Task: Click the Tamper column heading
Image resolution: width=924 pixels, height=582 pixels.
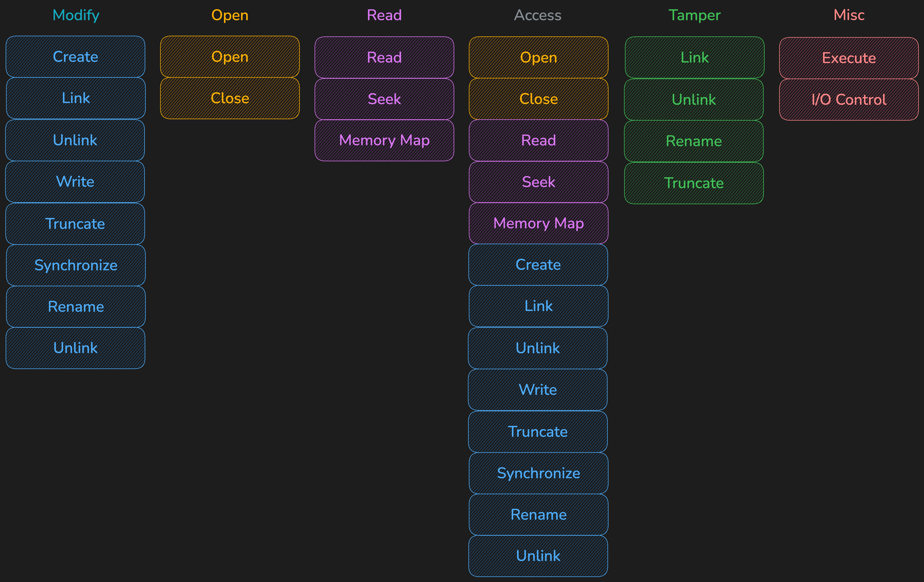Action: (694, 15)
